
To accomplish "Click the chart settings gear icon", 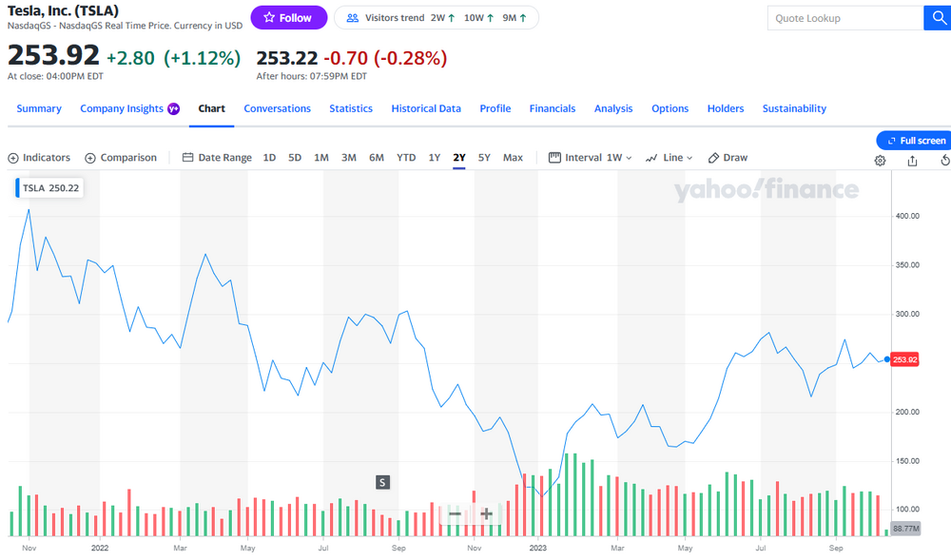I will (x=880, y=161).
